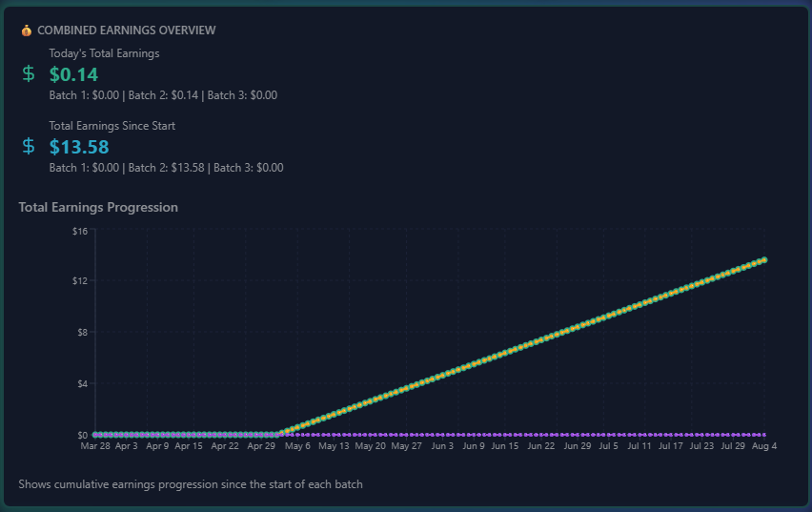
Task: Click the Jul 29 x-axis date label
Action: tap(733, 445)
